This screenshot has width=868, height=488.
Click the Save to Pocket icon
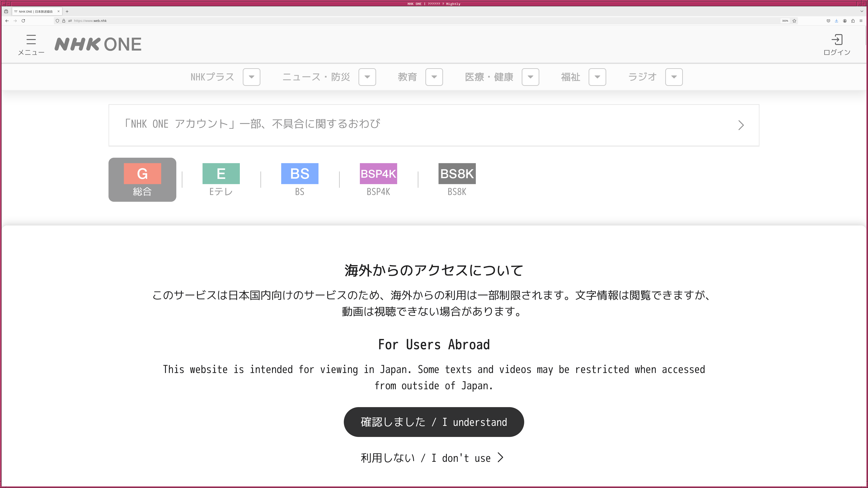(x=828, y=21)
